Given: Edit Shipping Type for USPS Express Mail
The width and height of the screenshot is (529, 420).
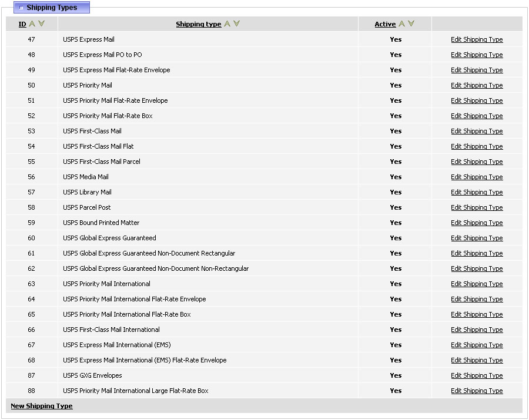Looking at the screenshot, I should click(x=477, y=39).
